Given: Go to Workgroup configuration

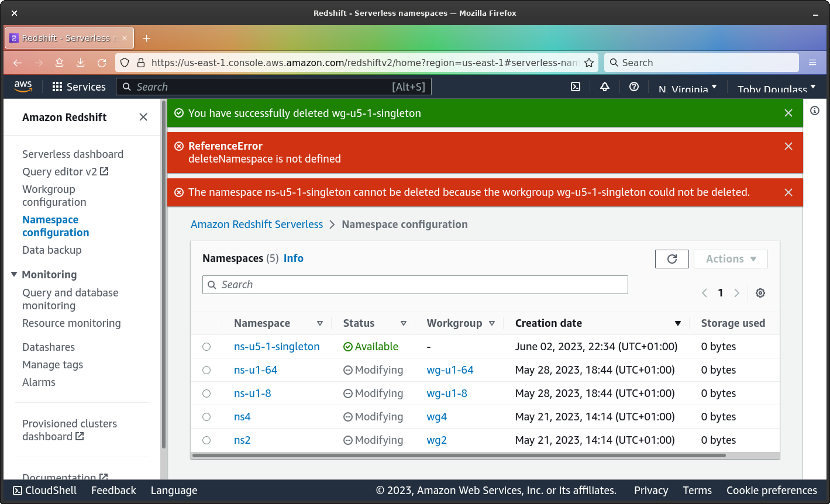Looking at the screenshot, I should click(x=54, y=195).
